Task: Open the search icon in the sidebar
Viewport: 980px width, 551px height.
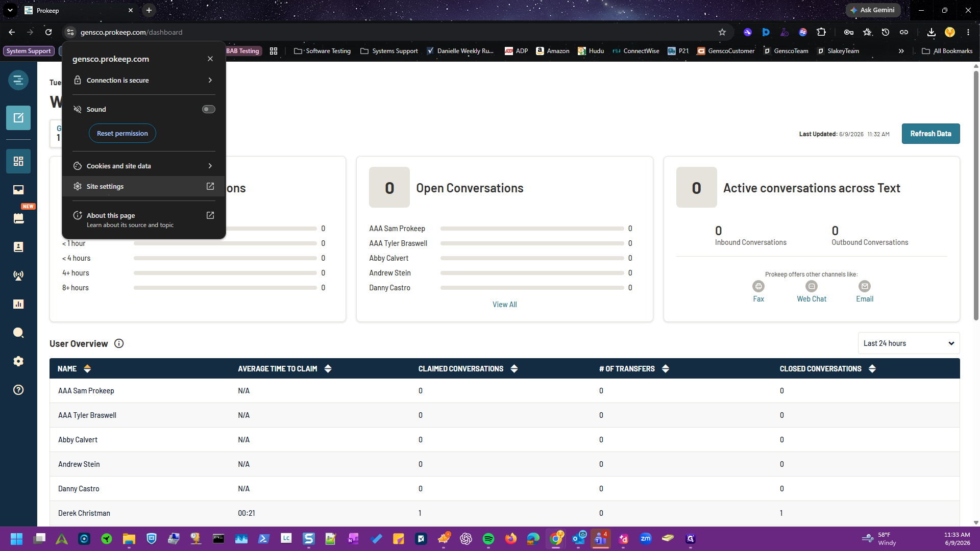Action: click(x=18, y=333)
